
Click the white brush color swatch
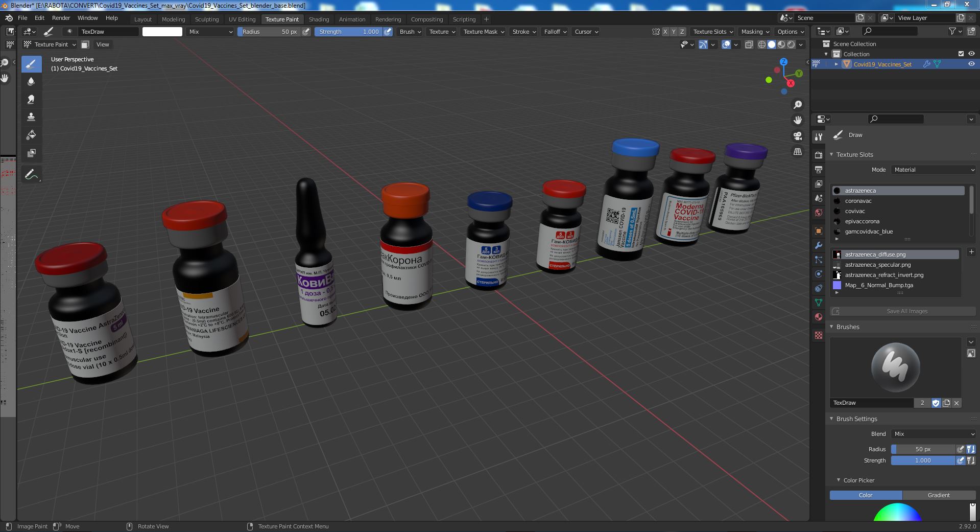point(162,32)
